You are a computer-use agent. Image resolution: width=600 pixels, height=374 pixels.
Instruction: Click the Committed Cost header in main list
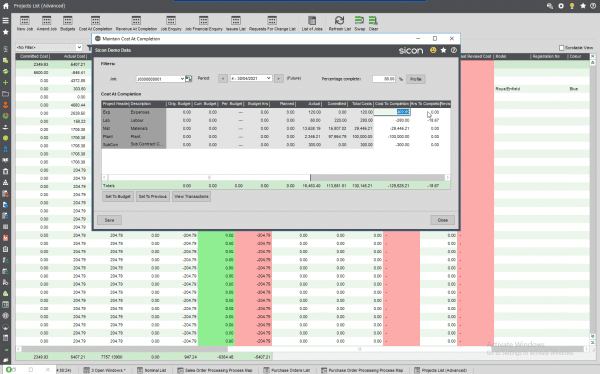pos(34,56)
